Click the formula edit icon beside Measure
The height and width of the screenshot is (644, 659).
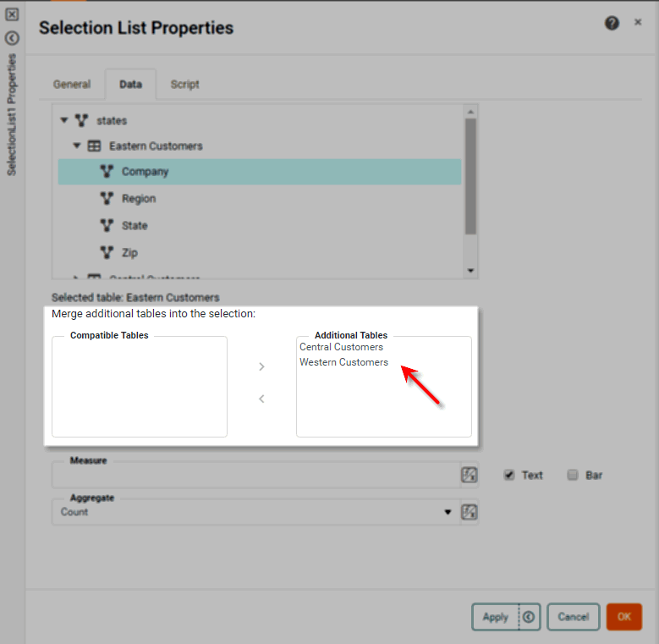tap(469, 475)
